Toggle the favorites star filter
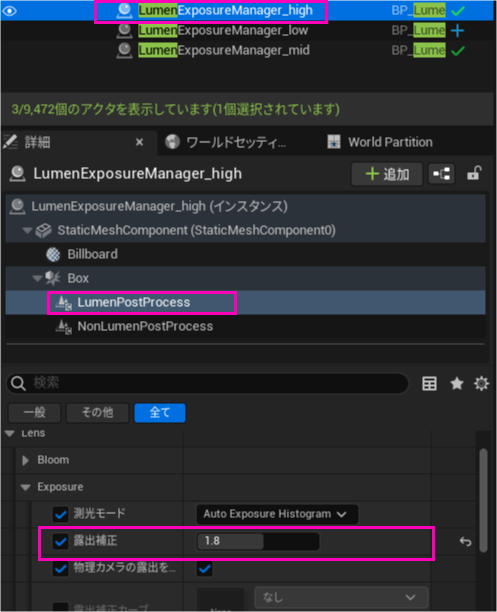The image size is (497, 612). point(457,384)
